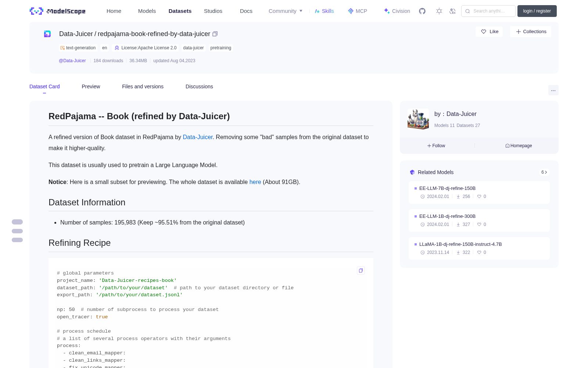Click the login / register button
The height and width of the screenshot is (368, 588).
click(x=537, y=11)
